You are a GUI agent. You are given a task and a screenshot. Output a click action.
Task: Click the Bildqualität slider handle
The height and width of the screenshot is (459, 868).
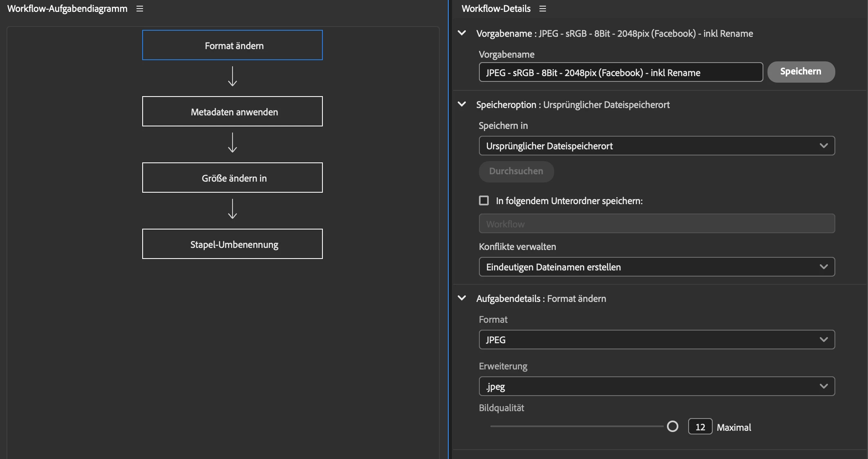click(x=672, y=427)
